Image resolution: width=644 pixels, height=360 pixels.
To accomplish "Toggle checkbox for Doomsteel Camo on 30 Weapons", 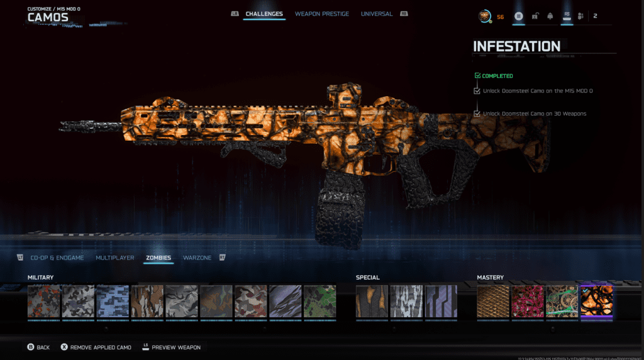I will [x=477, y=114].
